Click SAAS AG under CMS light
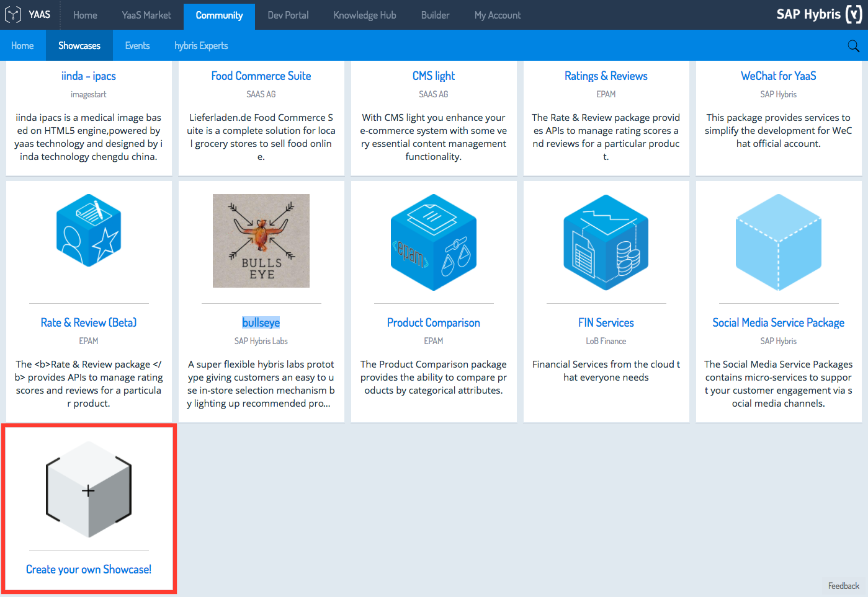 click(x=434, y=95)
